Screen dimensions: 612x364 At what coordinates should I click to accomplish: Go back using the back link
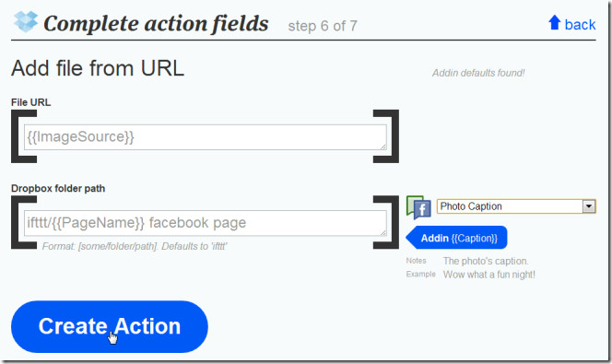click(580, 25)
